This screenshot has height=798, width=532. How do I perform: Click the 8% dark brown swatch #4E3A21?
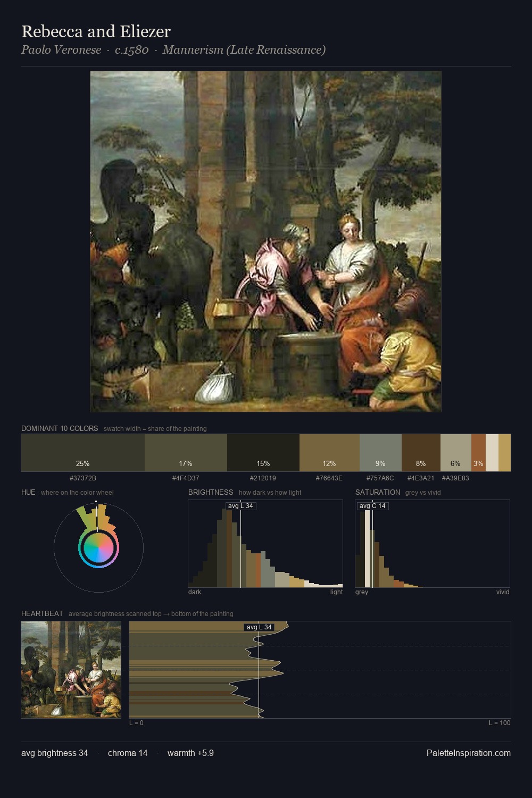click(421, 453)
